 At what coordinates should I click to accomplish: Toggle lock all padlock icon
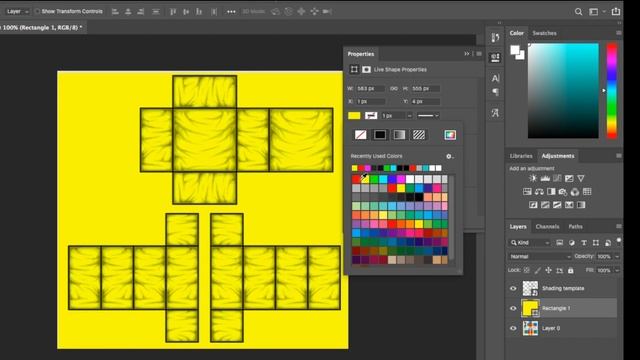[x=571, y=270]
